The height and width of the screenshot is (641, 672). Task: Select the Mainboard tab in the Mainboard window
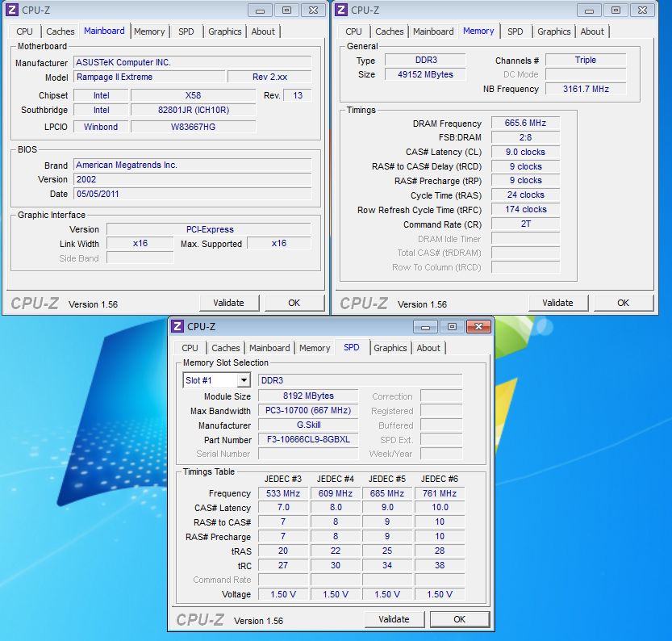104,31
